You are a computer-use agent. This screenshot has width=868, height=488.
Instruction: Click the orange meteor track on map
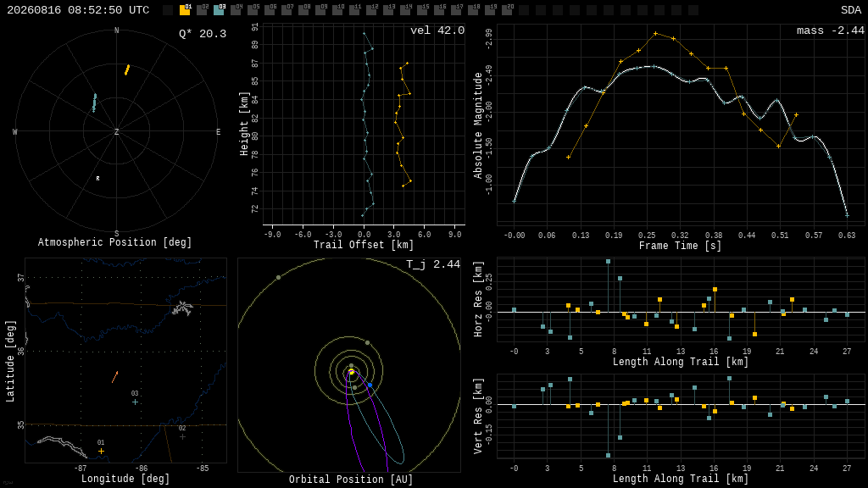(x=114, y=377)
